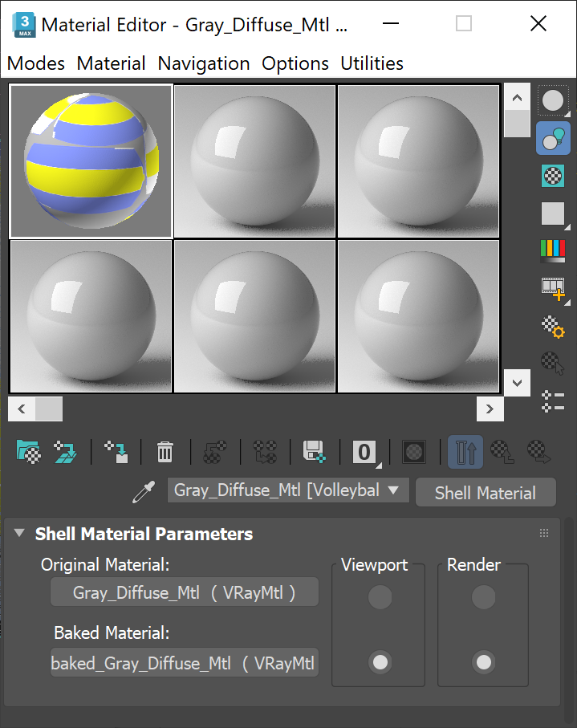Click the sample slots scroll down arrow
Viewport: 577px width, 728px height.
coord(517,383)
